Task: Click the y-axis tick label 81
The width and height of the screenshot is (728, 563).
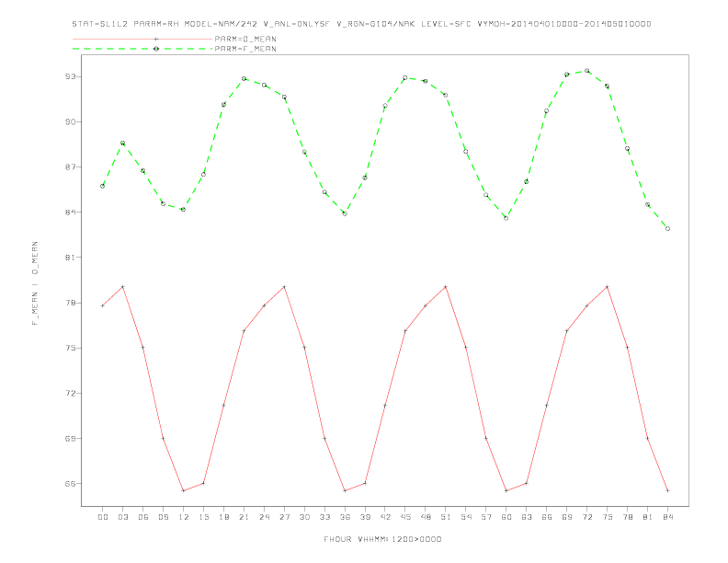Action: pos(70,258)
